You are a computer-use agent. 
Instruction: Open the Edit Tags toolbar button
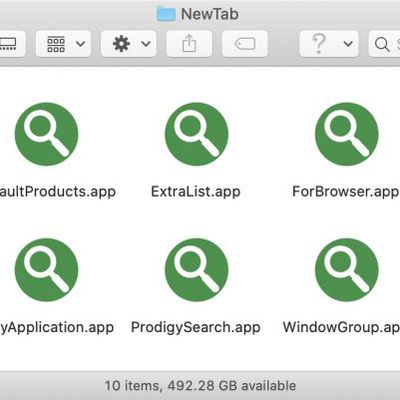(245, 44)
